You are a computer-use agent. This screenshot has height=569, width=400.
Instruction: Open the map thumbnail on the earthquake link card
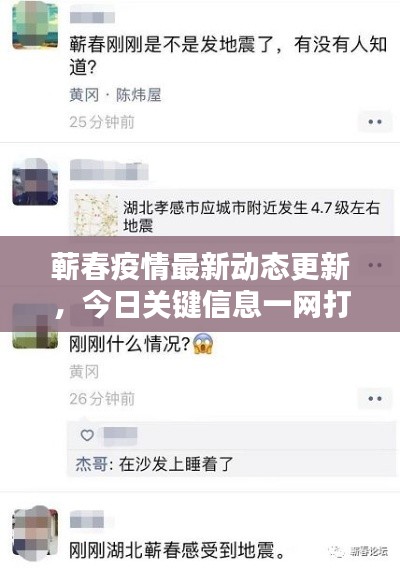click(95, 216)
